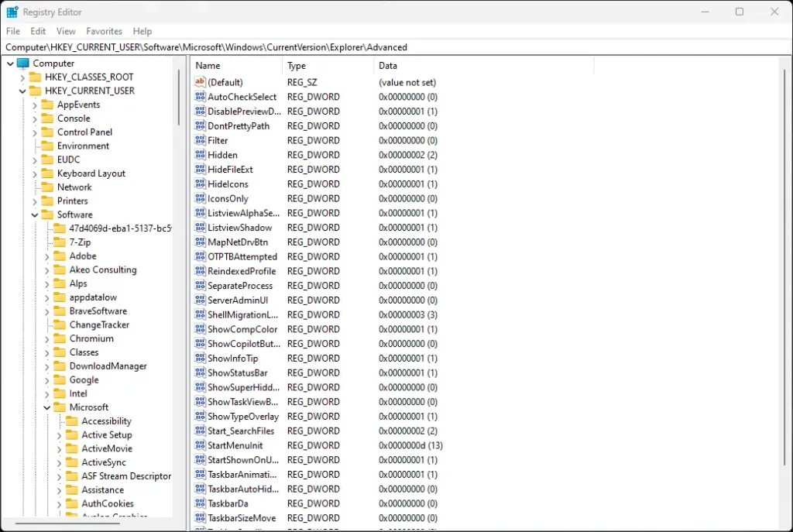The width and height of the screenshot is (793, 532).
Task: Click the AutoCheckSelect DWORD icon
Action: coord(201,97)
